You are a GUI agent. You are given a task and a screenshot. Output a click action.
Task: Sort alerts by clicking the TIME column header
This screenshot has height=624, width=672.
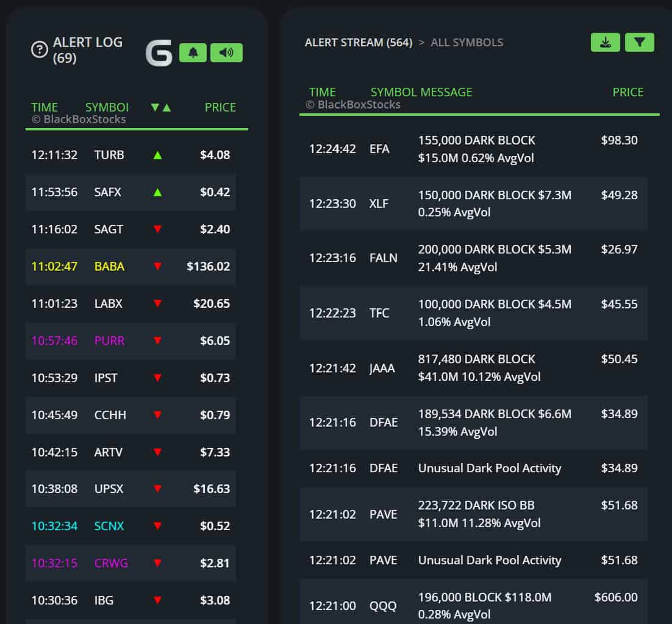pyautogui.click(x=44, y=107)
